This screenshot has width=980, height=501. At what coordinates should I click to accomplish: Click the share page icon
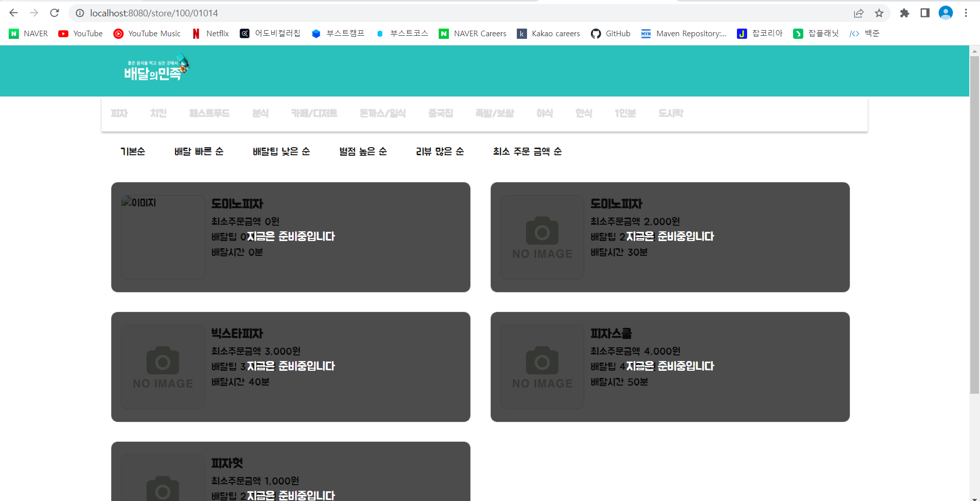tap(858, 13)
